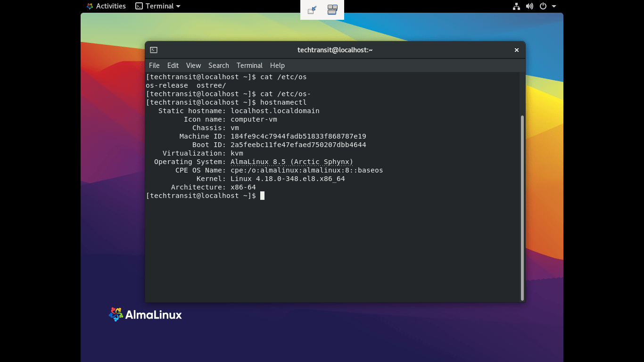Open the Search menu

218,66
